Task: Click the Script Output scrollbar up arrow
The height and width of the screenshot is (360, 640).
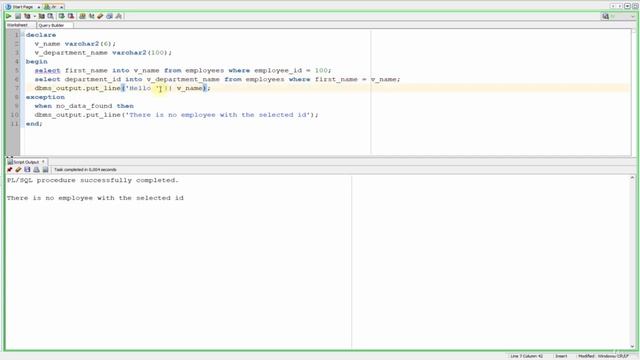Action: (x=632, y=178)
